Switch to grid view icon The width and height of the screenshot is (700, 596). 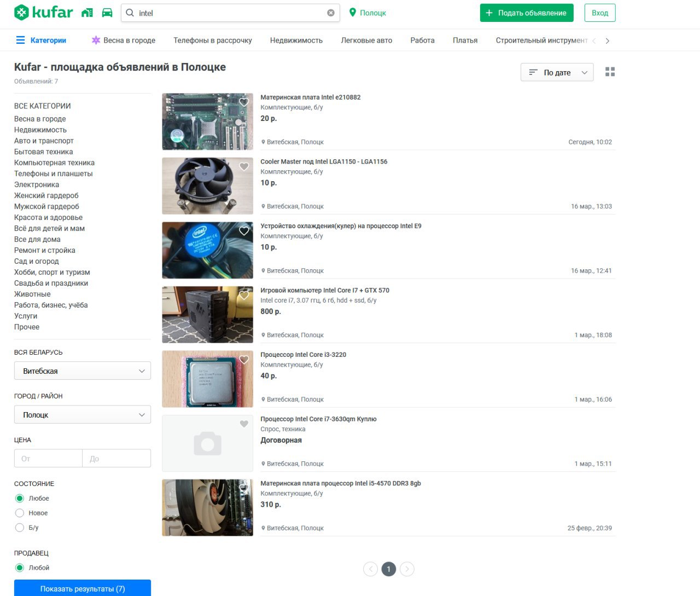point(610,72)
